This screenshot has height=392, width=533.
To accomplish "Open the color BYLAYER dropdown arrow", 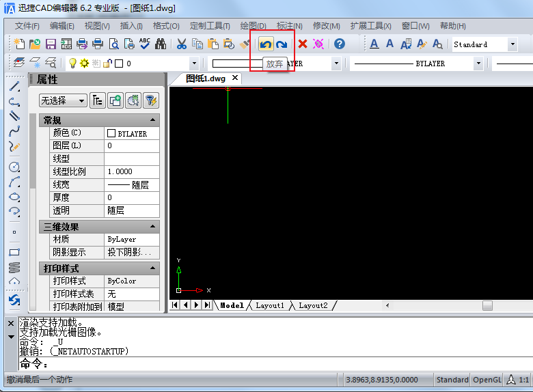I will pos(336,64).
